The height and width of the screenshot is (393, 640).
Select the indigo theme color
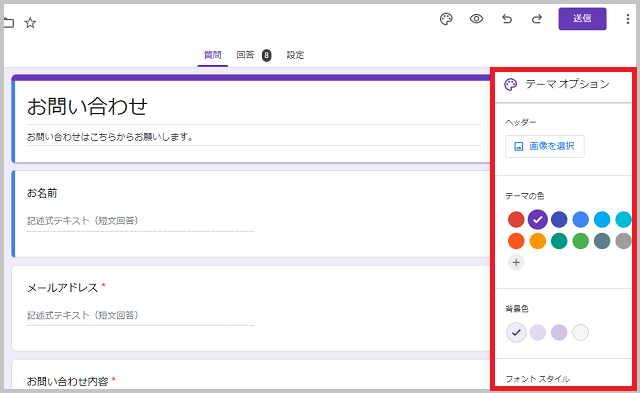tap(559, 220)
